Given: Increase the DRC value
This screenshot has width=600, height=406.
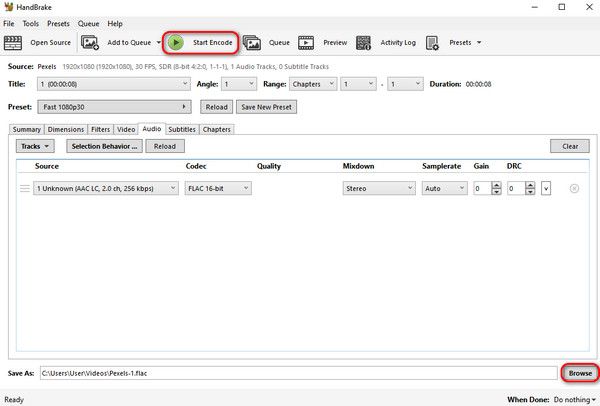Looking at the screenshot, I should 530,185.
